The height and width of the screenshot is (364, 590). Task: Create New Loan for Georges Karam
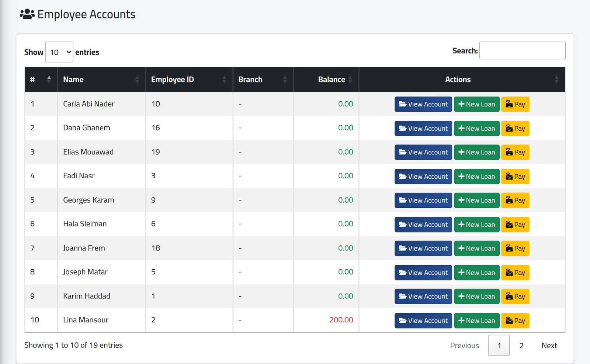point(477,200)
